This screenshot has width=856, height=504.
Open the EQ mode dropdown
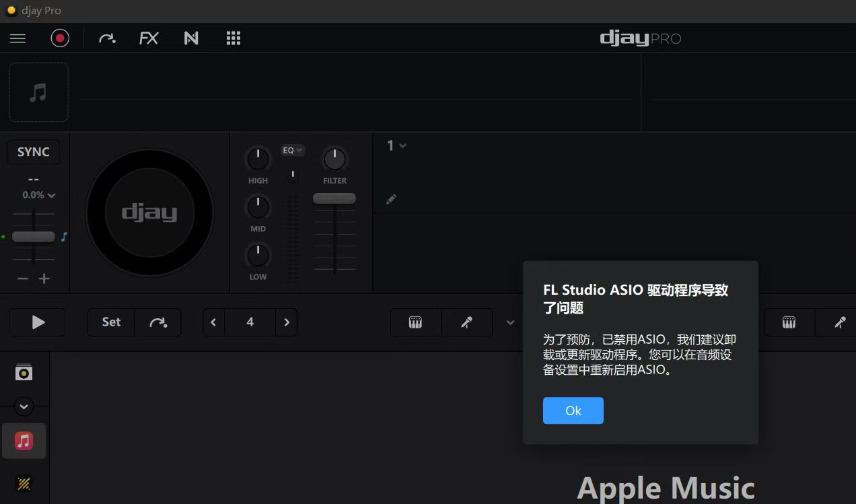click(292, 150)
